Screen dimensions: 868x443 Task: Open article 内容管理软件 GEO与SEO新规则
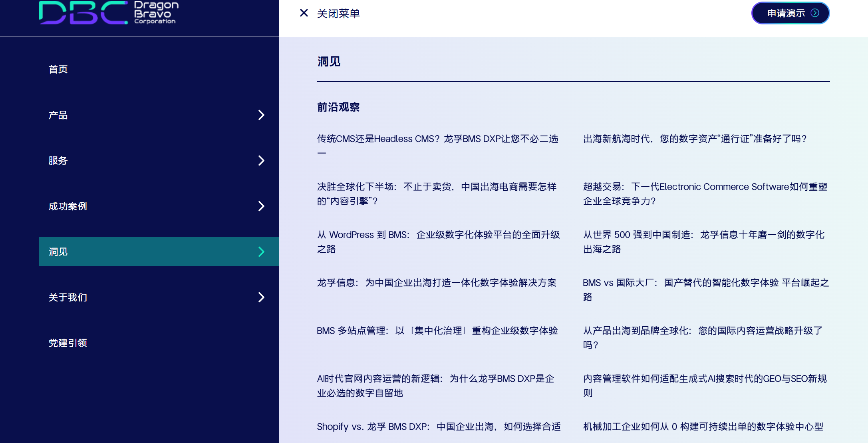point(705,386)
